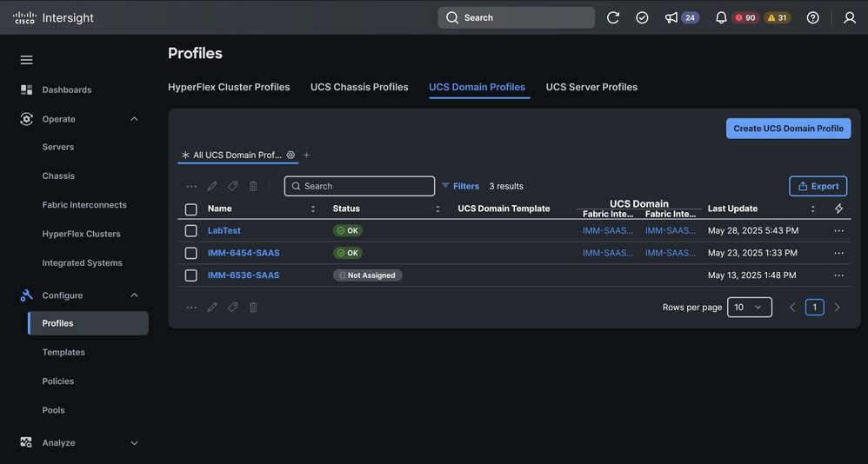Image resolution: width=868 pixels, height=464 pixels.
Task: Add a new table view tab
Action: (306, 155)
